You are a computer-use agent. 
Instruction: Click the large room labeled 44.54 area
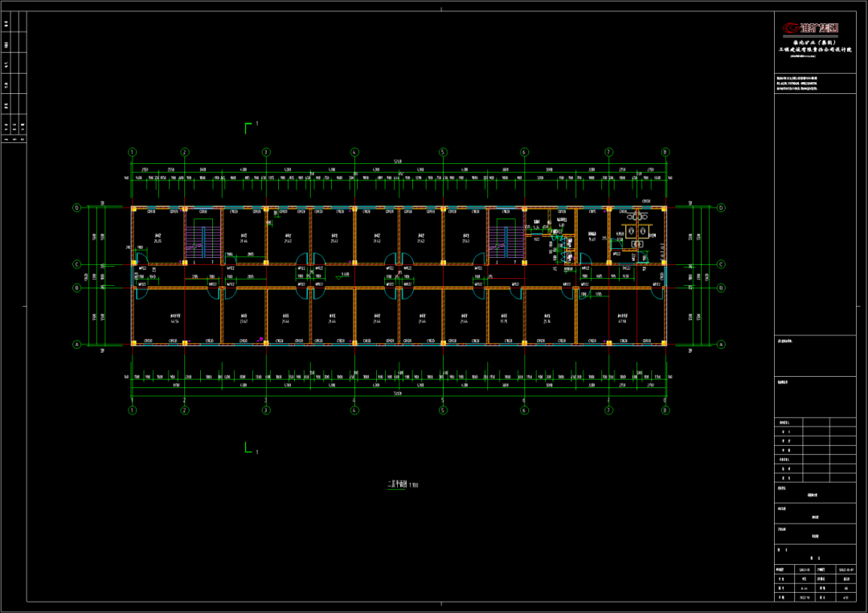pos(174,320)
